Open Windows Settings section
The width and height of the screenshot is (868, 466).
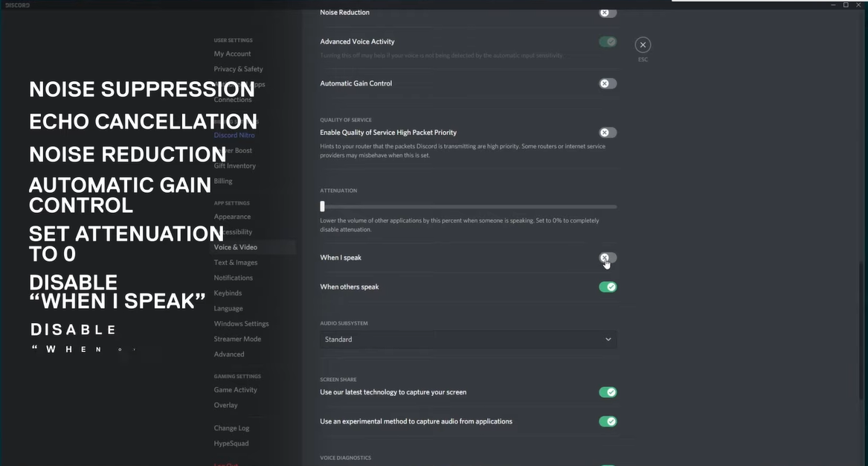coord(241,324)
